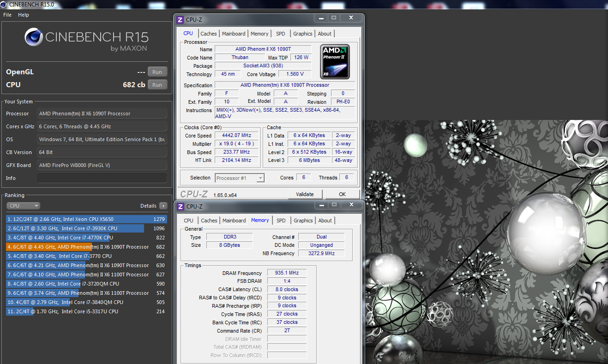This screenshot has height=364, width=608.
Task: Click the Level 3 cache value 6 MBytes
Action: tap(309, 160)
